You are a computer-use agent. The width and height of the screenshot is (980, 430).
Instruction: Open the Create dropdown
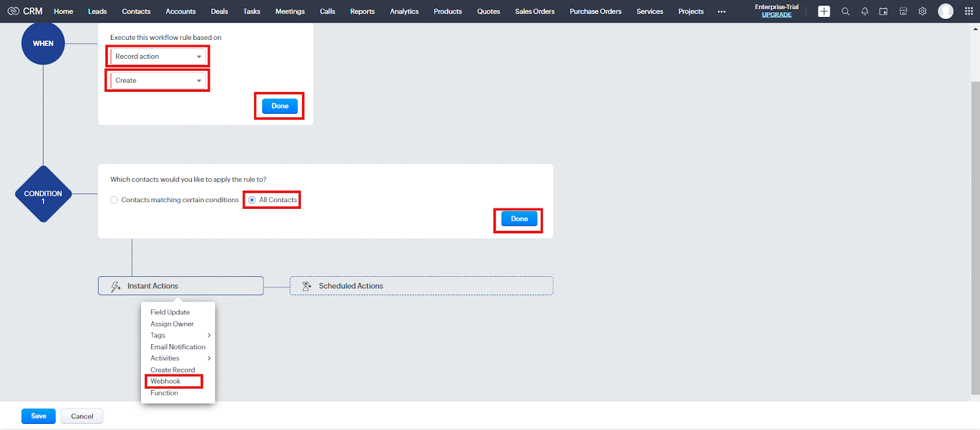(158, 80)
